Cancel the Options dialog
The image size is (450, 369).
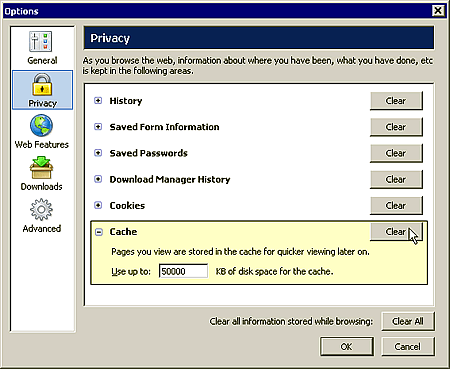coord(408,347)
